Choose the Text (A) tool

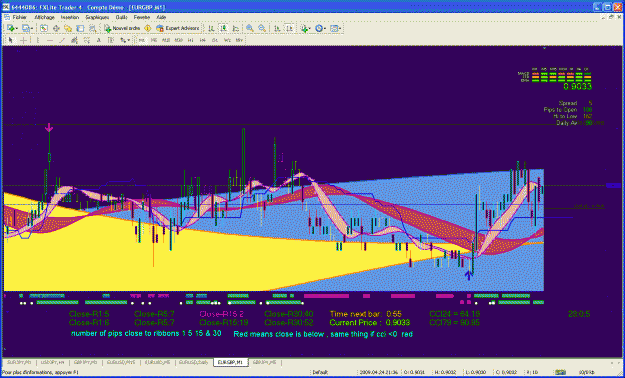99,40
